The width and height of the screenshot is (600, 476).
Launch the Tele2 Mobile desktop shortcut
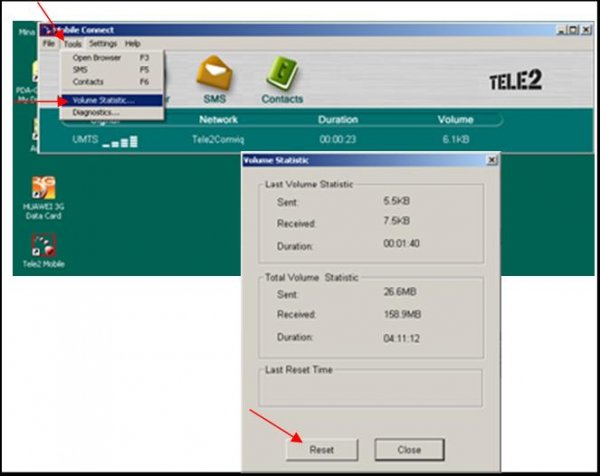tap(44, 251)
